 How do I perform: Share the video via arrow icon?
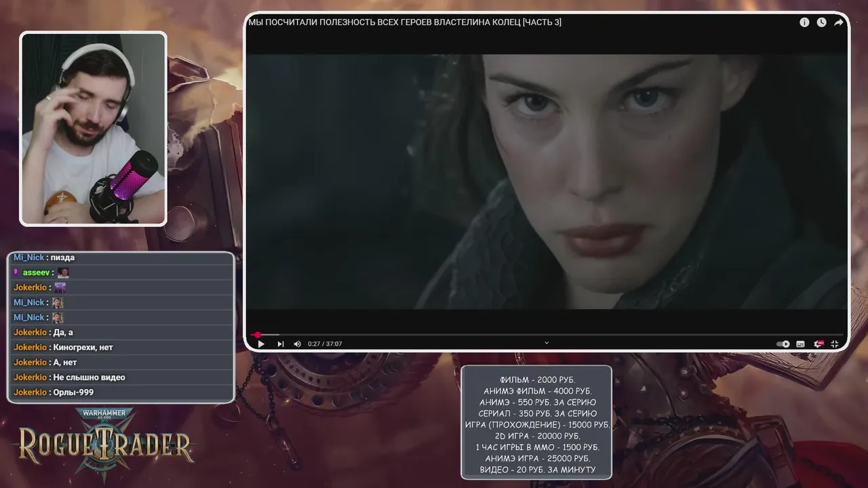pos(838,22)
